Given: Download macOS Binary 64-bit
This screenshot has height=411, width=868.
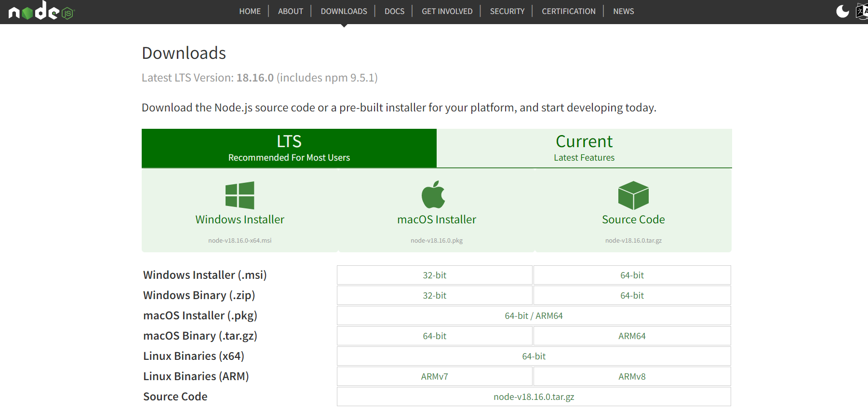Looking at the screenshot, I should pos(435,336).
